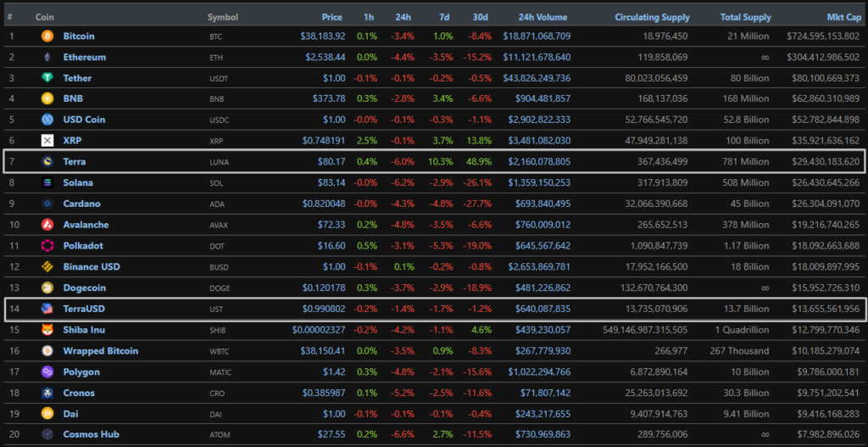
Task: Click the Bitcoin coin logo icon
Action: coord(47,36)
